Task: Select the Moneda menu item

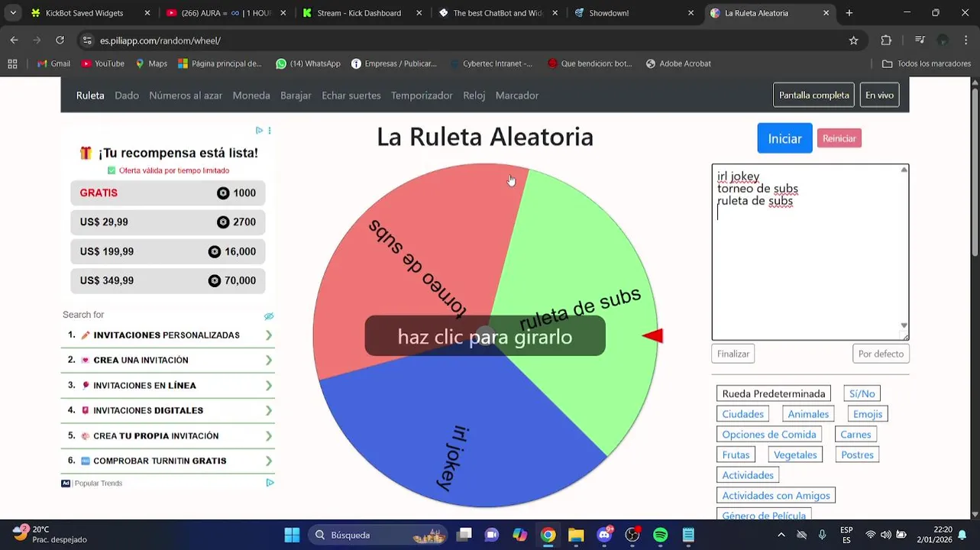Action: coord(251,95)
